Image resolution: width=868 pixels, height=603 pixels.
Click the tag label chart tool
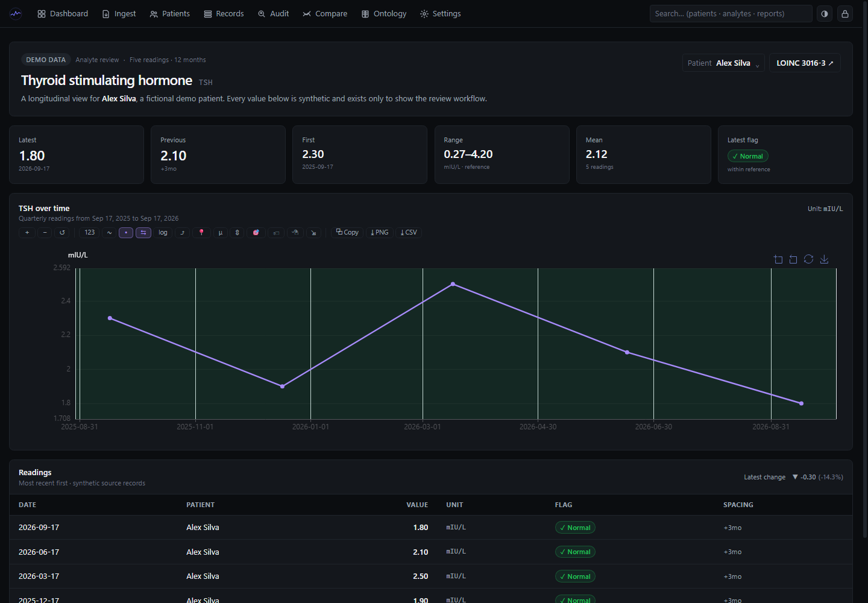(x=276, y=233)
